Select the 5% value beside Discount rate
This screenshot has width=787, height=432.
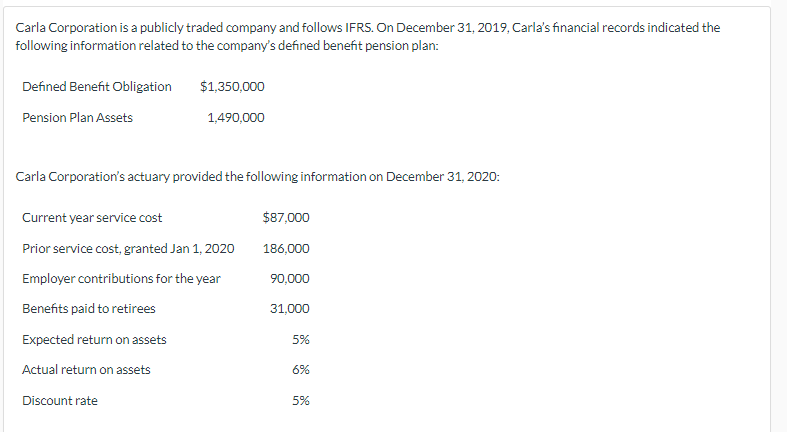coord(301,401)
